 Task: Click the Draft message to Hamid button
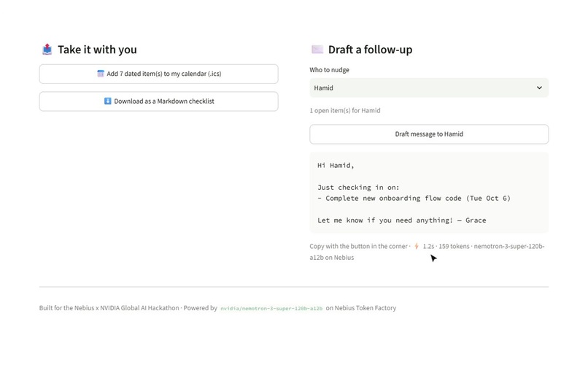click(429, 134)
